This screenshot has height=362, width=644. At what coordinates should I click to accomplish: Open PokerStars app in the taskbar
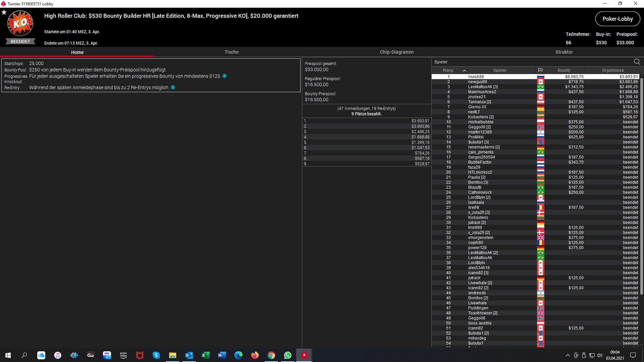tap(304, 355)
